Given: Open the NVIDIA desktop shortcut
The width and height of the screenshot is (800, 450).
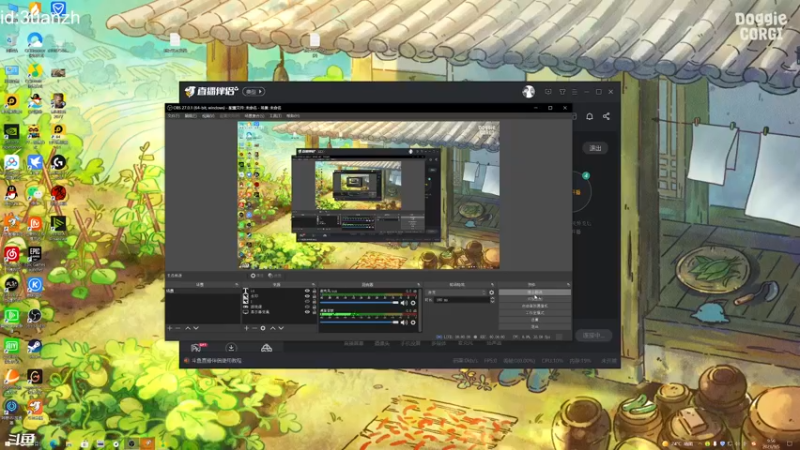Looking at the screenshot, I should tap(11, 131).
